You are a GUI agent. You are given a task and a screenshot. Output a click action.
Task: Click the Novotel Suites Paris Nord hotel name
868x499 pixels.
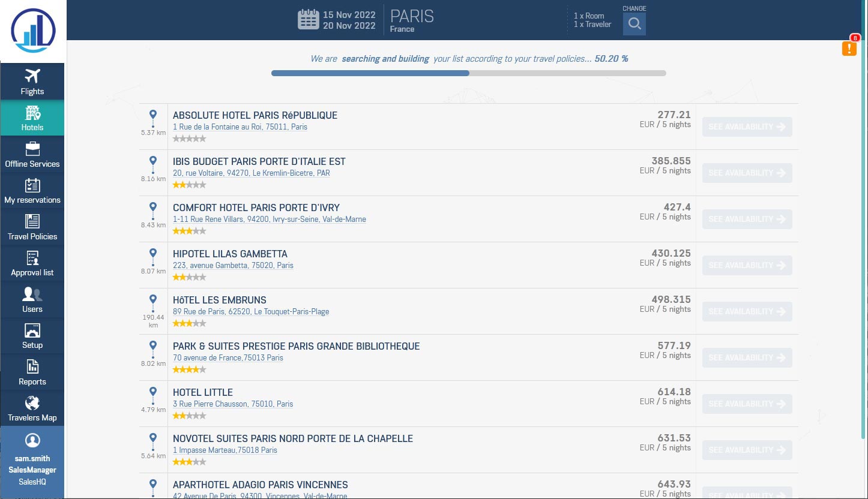coord(292,438)
